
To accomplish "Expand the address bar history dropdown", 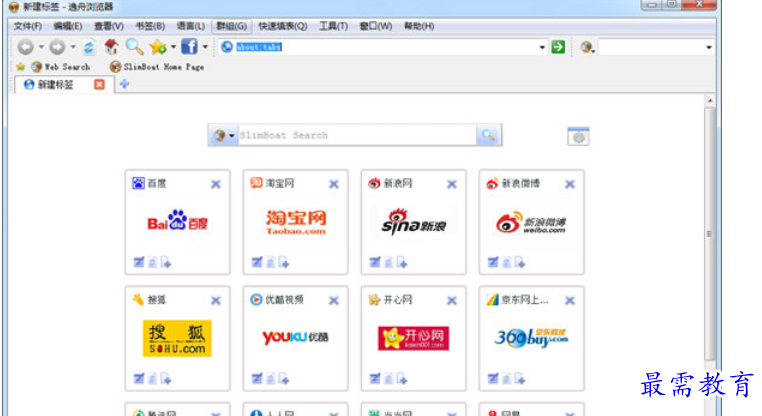I will tap(543, 47).
